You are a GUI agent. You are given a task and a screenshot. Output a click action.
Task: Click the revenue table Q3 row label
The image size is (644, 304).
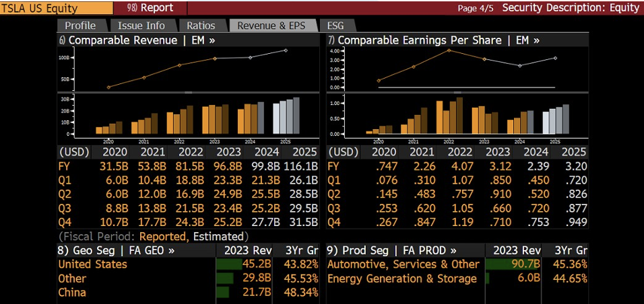(65, 208)
